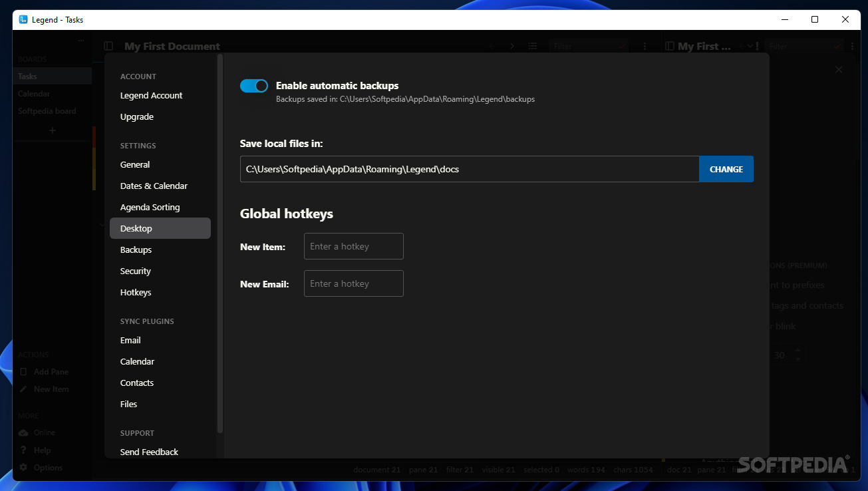The width and height of the screenshot is (868, 491).
Task: Click the plus icon to add board
Action: pyautogui.click(x=53, y=130)
